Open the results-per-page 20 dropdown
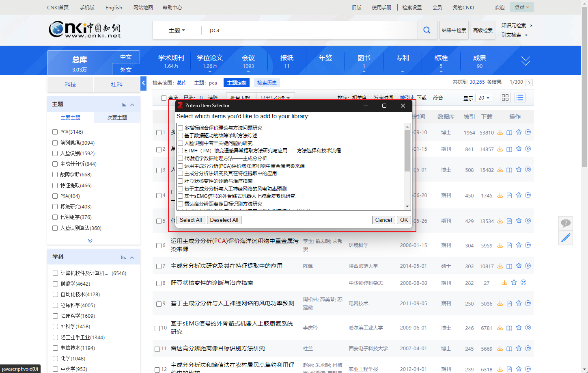 click(x=484, y=98)
